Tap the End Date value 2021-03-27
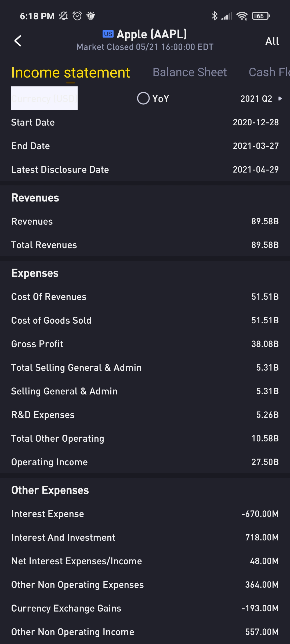This screenshot has height=644, width=290. click(256, 146)
